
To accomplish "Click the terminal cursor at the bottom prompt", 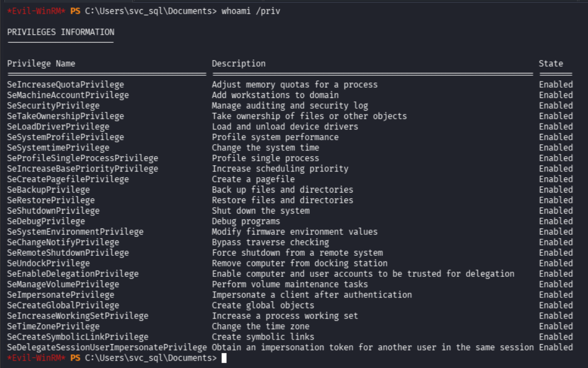I will click(224, 358).
